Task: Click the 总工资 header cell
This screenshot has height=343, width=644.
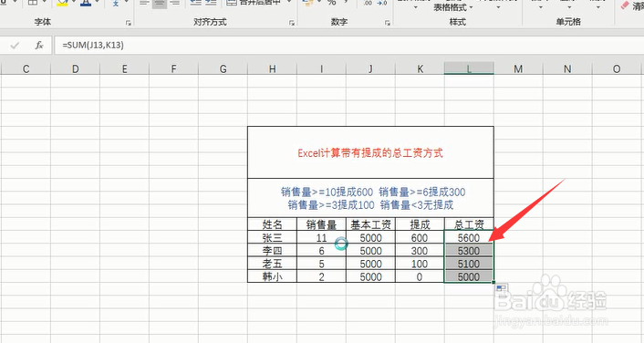Action: pos(469,224)
